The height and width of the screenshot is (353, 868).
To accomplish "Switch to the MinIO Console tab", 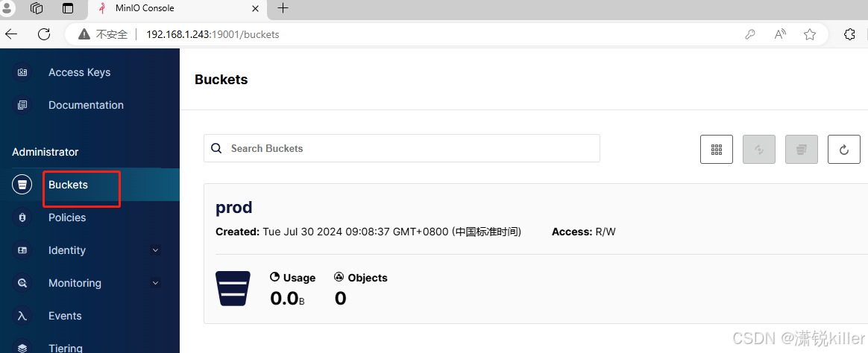I will [172, 9].
